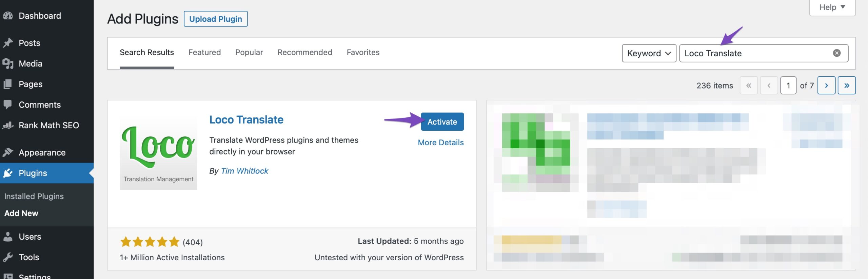Screen dimensions: 868x279
Task: Click the Pages icon in sidebar
Action: (8, 84)
